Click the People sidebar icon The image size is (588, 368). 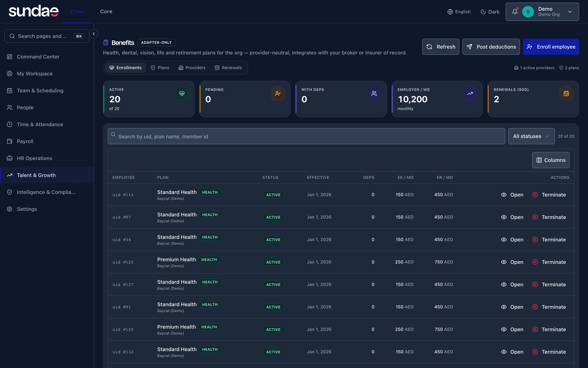point(10,107)
